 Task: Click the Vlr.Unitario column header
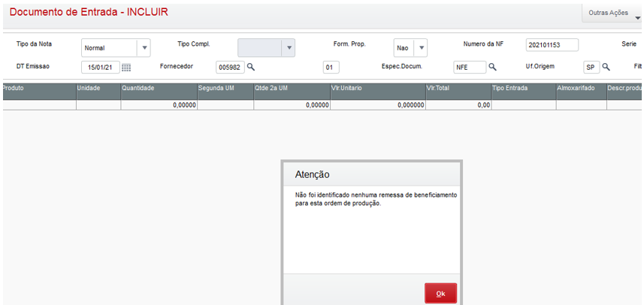[378, 92]
